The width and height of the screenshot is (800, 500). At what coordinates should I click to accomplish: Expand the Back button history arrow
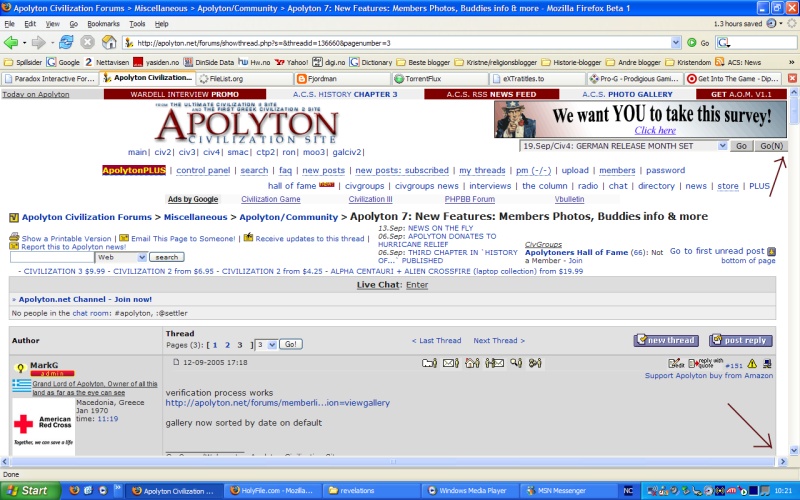[x=24, y=43]
